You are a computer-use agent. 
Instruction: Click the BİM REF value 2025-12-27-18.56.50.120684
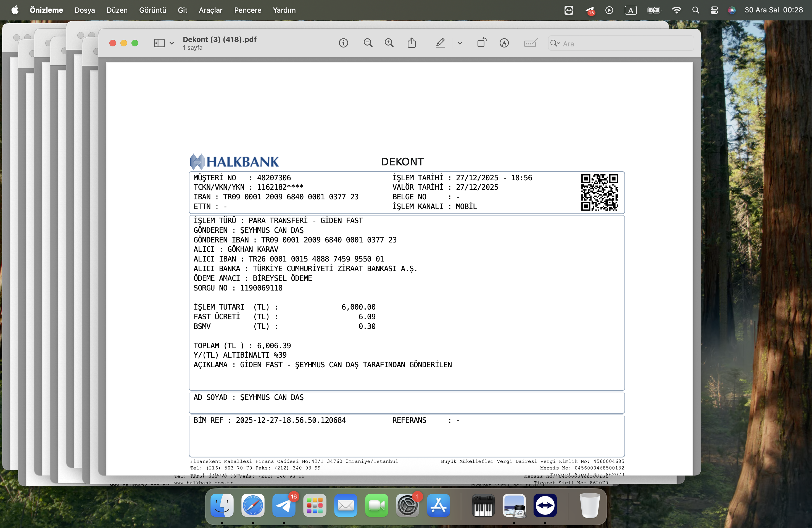click(x=291, y=420)
